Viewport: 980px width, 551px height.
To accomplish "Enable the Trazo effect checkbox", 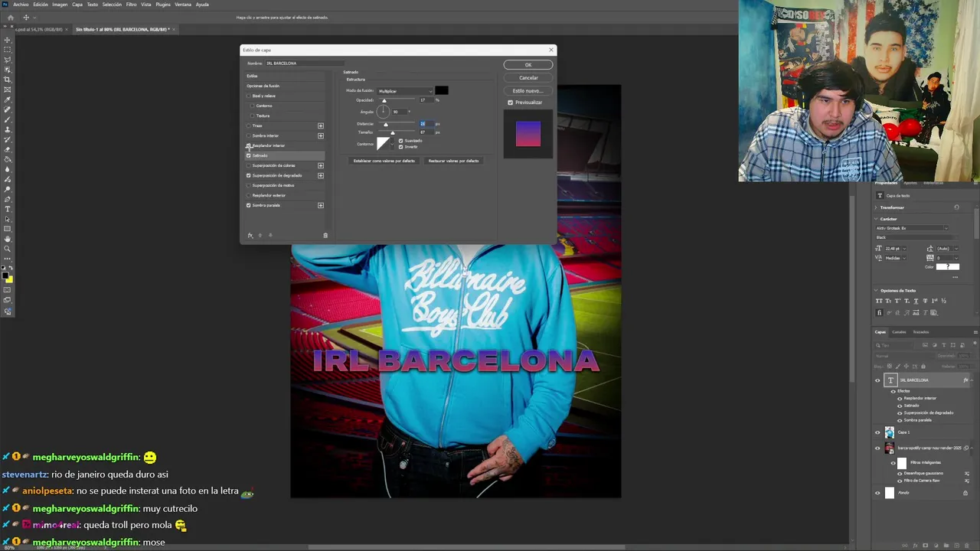I will click(248, 126).
